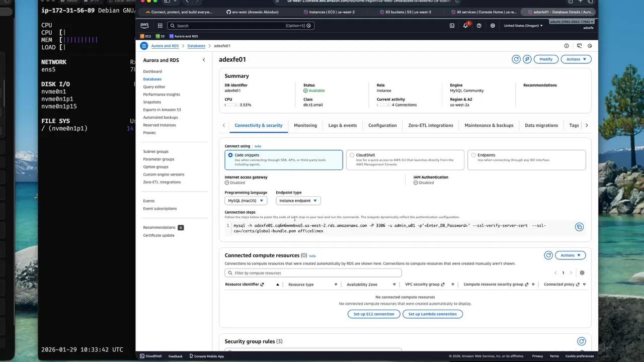
Task: Open the adexfe account menu
Action: 572,22
